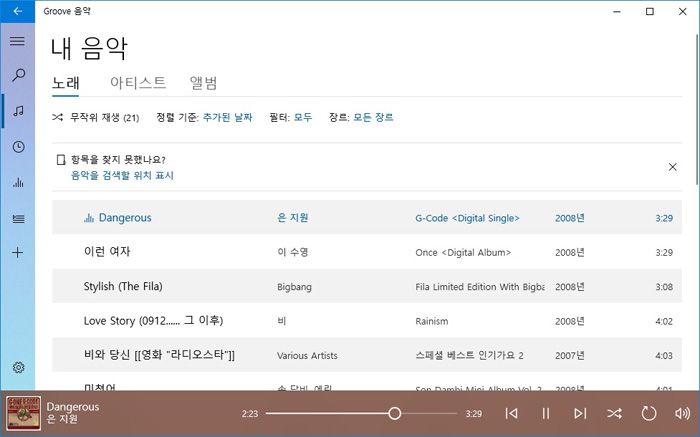Pause the current song
700x437 pixels.
pos(546,414)
